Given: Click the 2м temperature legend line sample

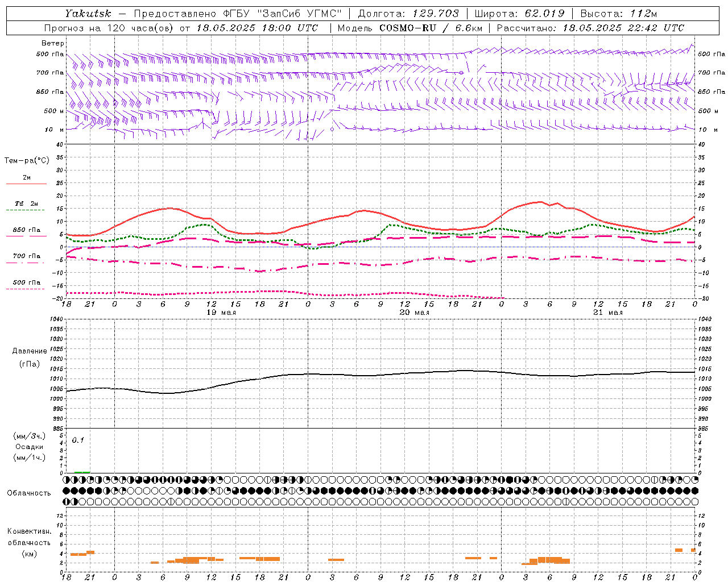Looking at the screenshot, I should coord(26,184).
